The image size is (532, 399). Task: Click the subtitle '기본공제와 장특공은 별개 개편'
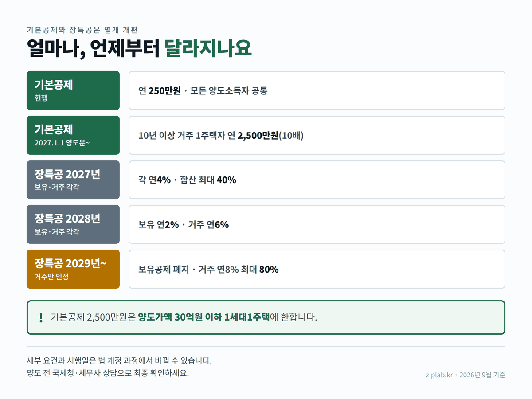pos(82,30)
